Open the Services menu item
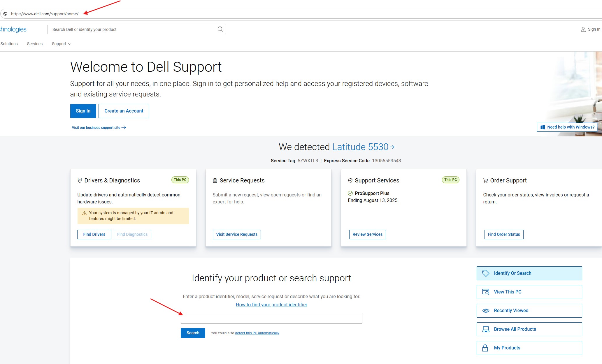Image resolution: width=602 pixels, height=364 pixels. point(35,44)
